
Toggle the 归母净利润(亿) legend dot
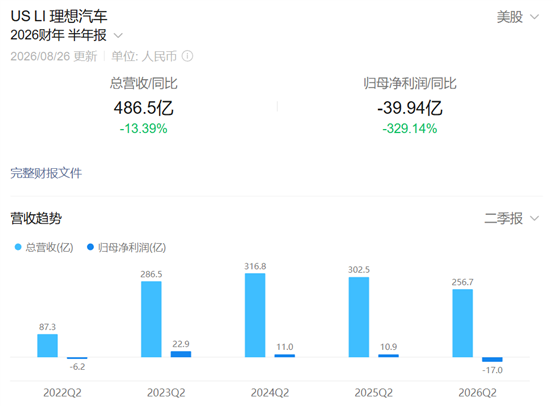coord(90,247)
